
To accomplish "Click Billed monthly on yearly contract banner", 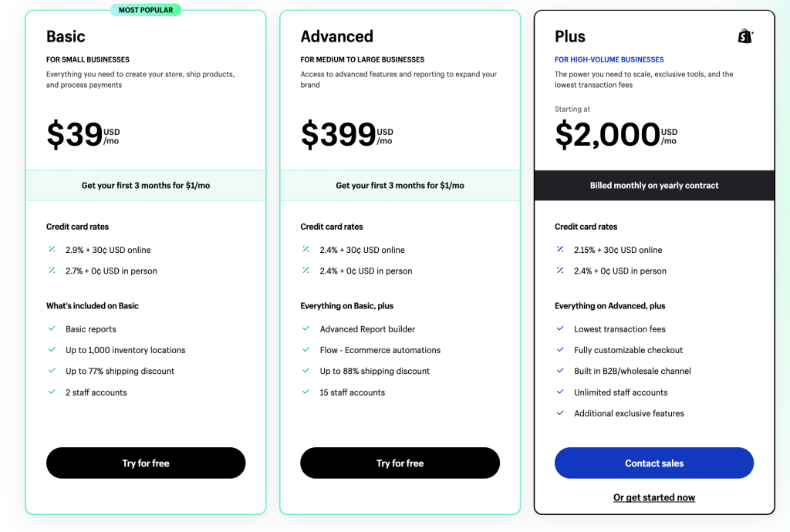I will 654,185.
